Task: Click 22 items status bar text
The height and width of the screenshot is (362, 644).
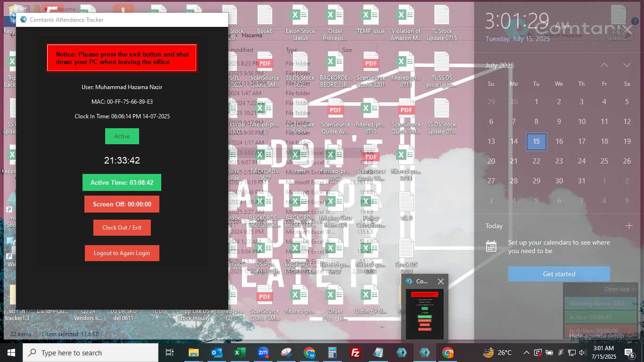Action: (21, 334)
